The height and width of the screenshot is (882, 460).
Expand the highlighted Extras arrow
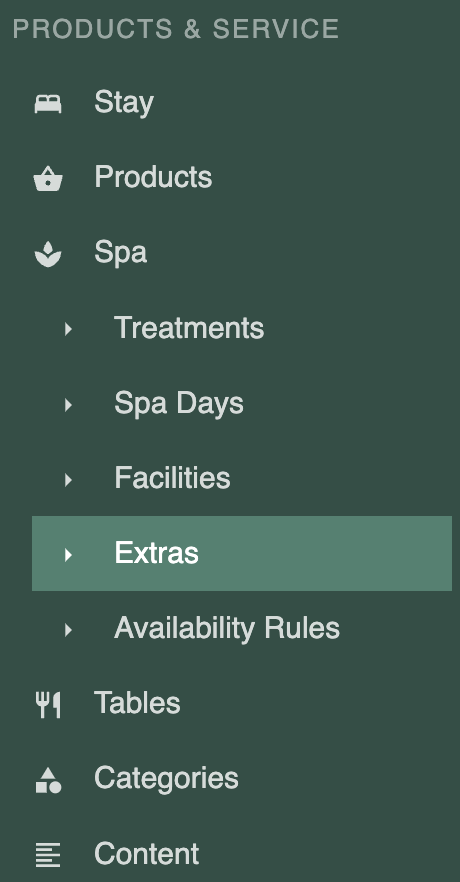(x=68, y=554)
